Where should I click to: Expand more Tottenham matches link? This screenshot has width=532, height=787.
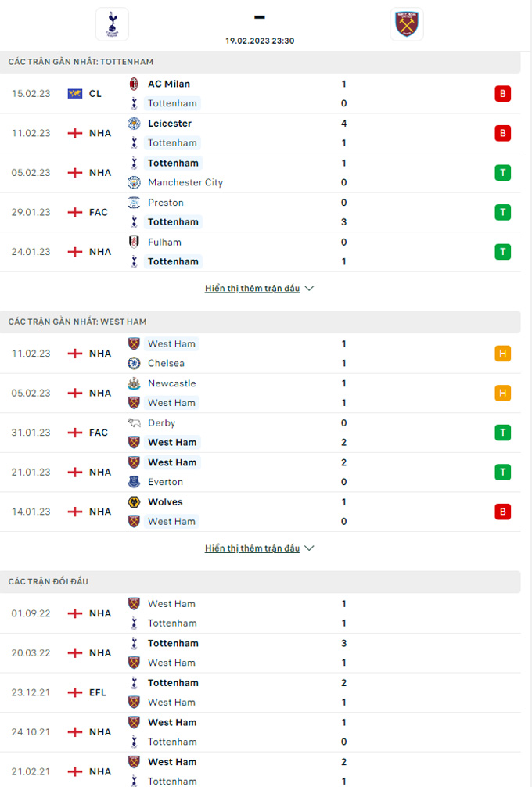click(x=252, y=289)
